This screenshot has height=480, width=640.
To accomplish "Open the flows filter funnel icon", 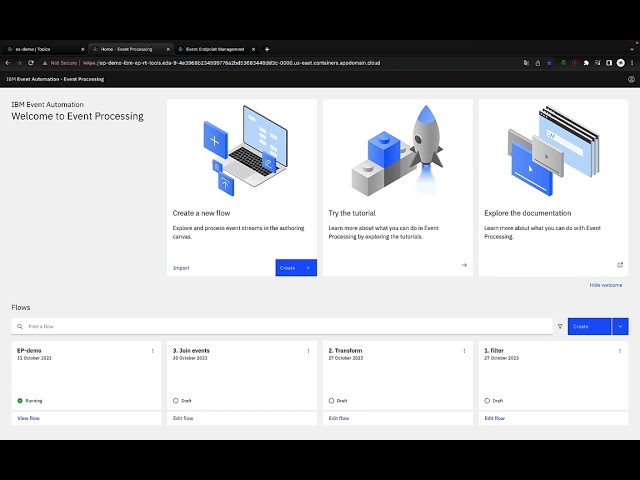I will point(560,327).
